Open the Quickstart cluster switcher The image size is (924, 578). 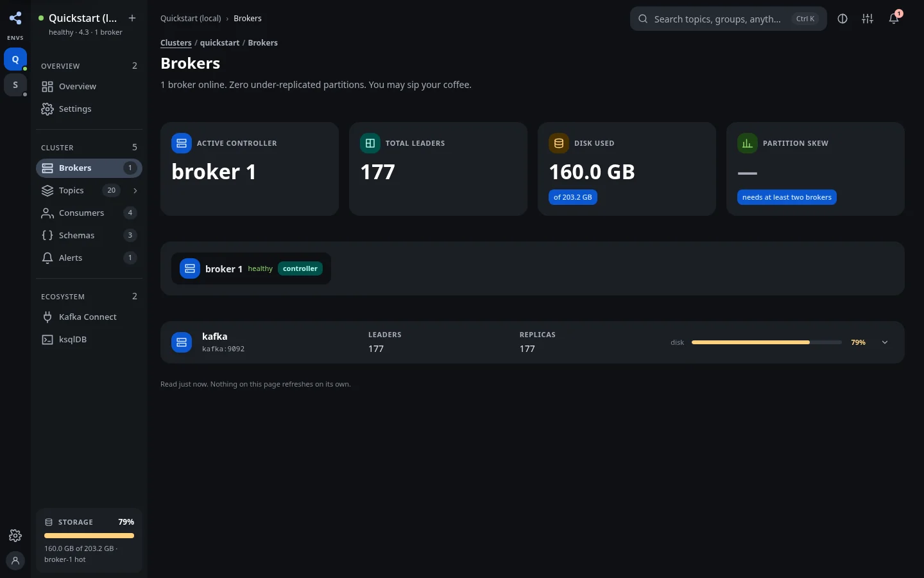click(x=80, y=24)
